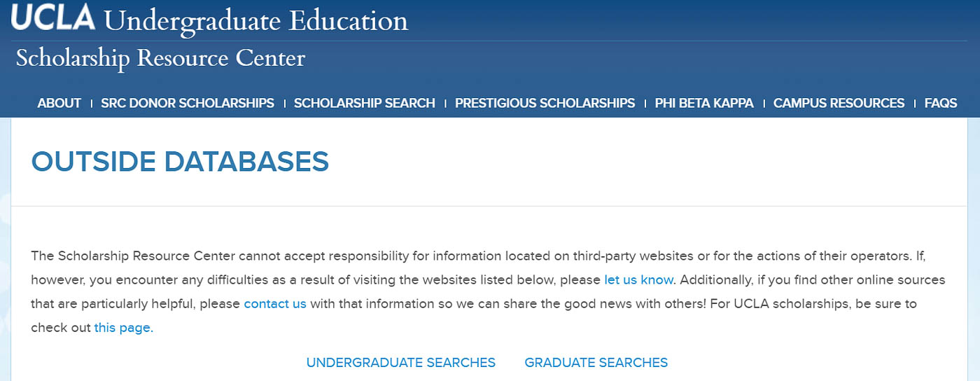
Task: Go to Scholarship Resource Center home title
Action: pyautogui.click(x=160, y=57)
